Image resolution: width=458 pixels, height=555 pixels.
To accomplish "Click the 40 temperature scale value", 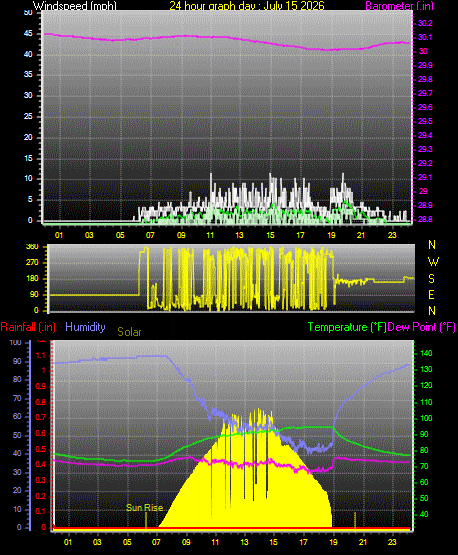I will pos(424,514).
